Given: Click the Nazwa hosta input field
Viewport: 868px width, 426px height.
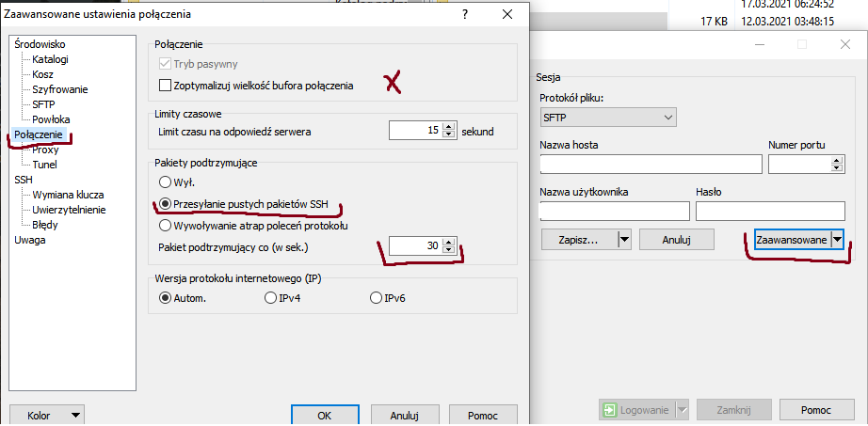Looking at the screenshot, I should click(651, 165).
